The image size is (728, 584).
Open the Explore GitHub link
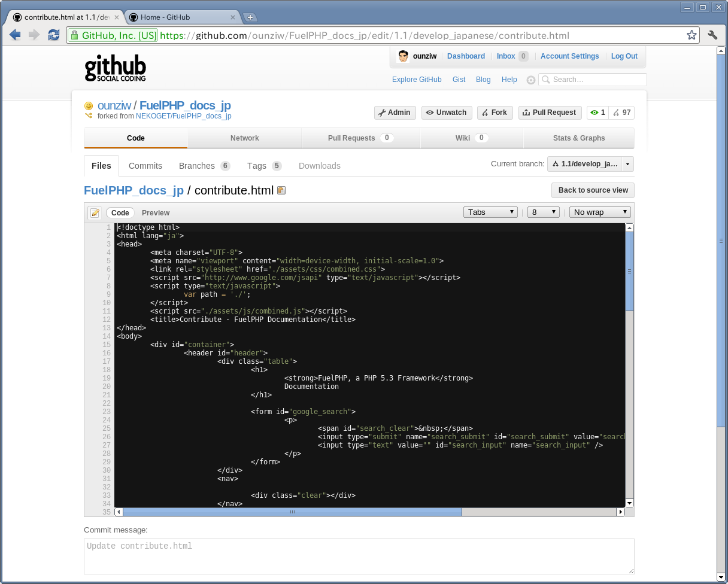click(x=417, y=80)
